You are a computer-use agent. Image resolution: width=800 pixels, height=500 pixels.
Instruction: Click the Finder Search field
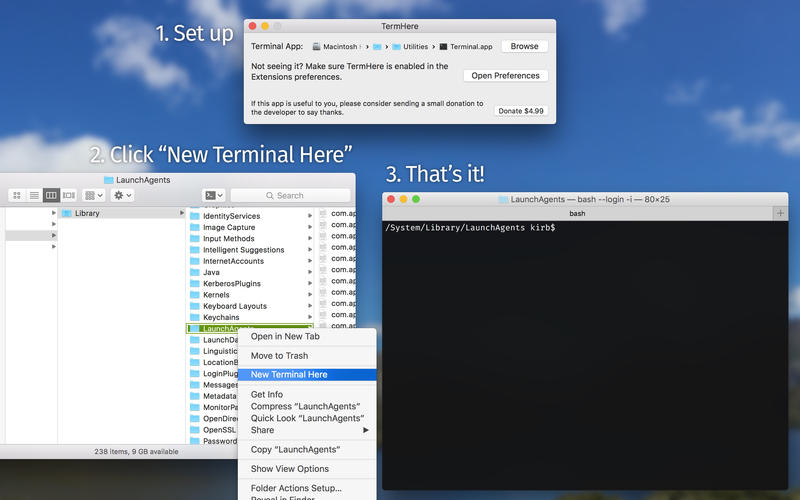click(290, 195)
